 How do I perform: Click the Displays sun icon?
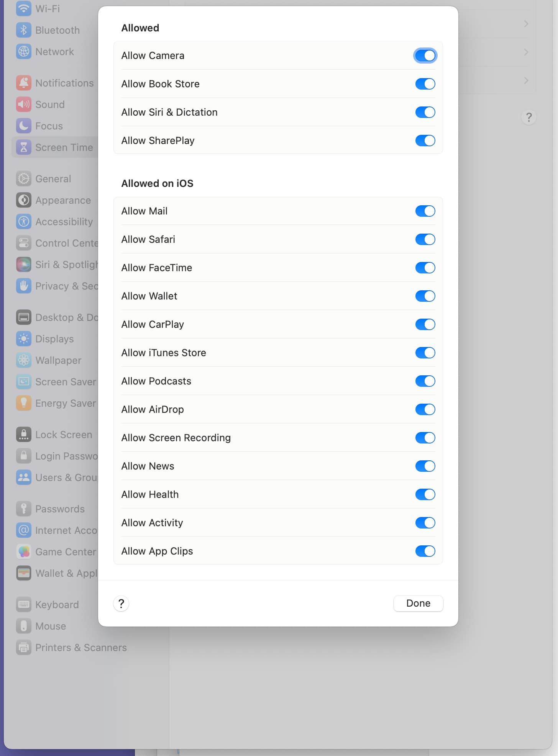(24, 339)
